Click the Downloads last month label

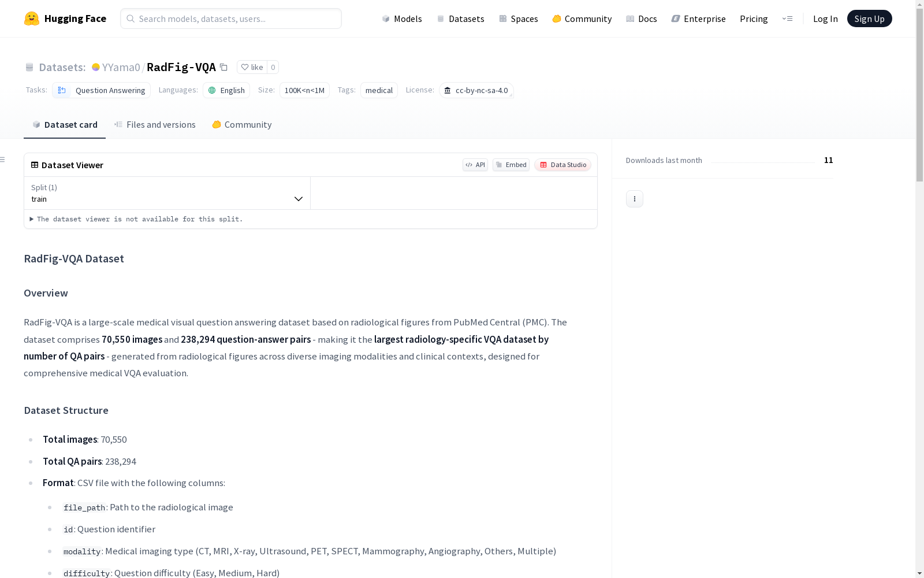(x=664, y=160)
